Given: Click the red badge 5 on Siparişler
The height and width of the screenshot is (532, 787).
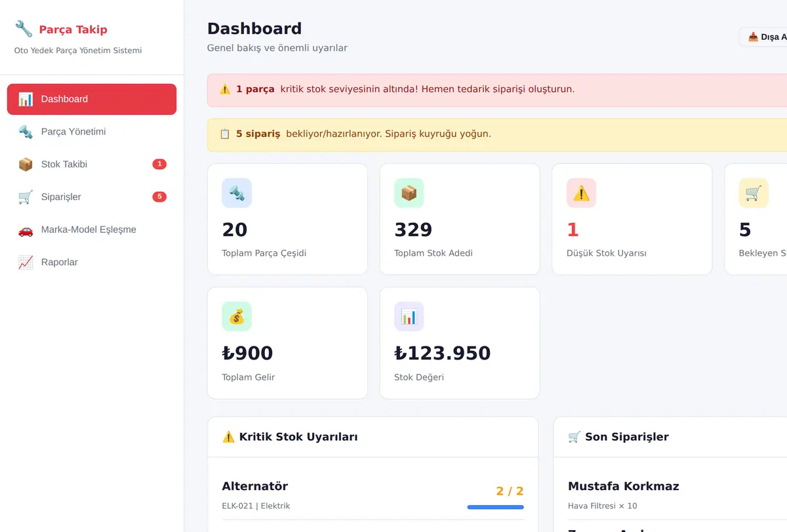Looking at the screenshot, I should (x=159, y=197).
